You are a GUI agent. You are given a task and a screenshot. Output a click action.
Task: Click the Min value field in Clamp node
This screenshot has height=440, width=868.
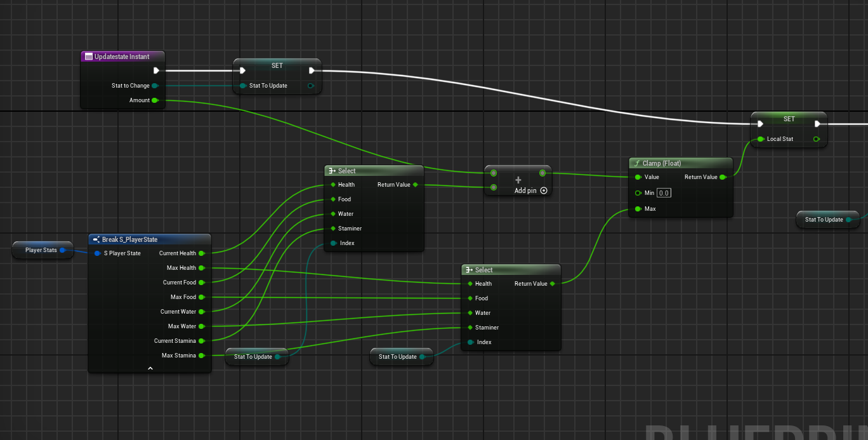coord(664,193)
